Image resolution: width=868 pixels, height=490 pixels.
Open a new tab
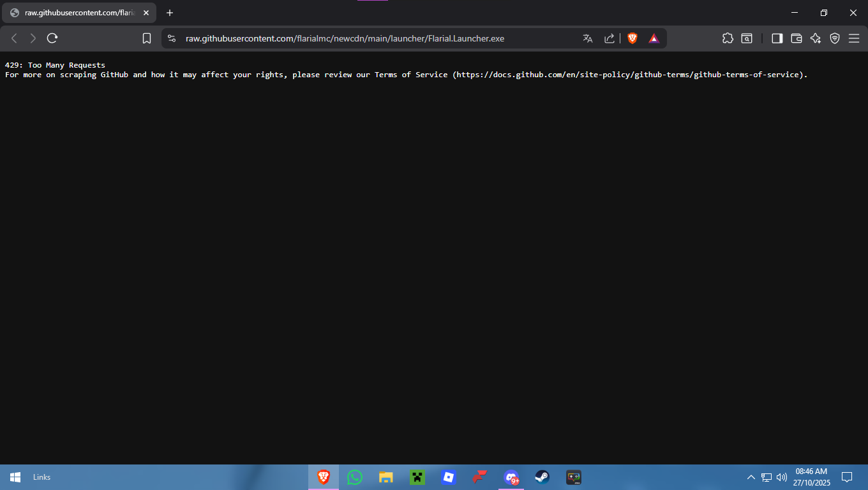click(170, 13)
